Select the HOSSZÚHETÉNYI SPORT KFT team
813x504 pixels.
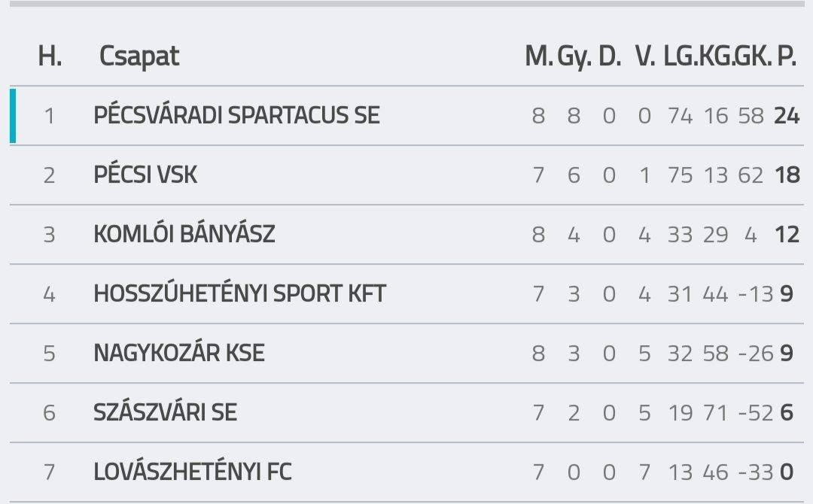pyautogui.click(x=239, y=293)
